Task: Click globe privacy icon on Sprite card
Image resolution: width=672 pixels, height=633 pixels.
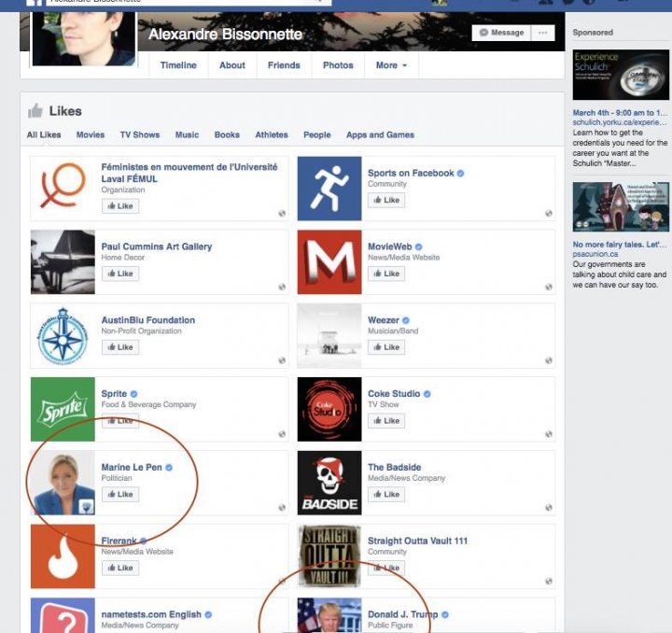Action: 282,434
